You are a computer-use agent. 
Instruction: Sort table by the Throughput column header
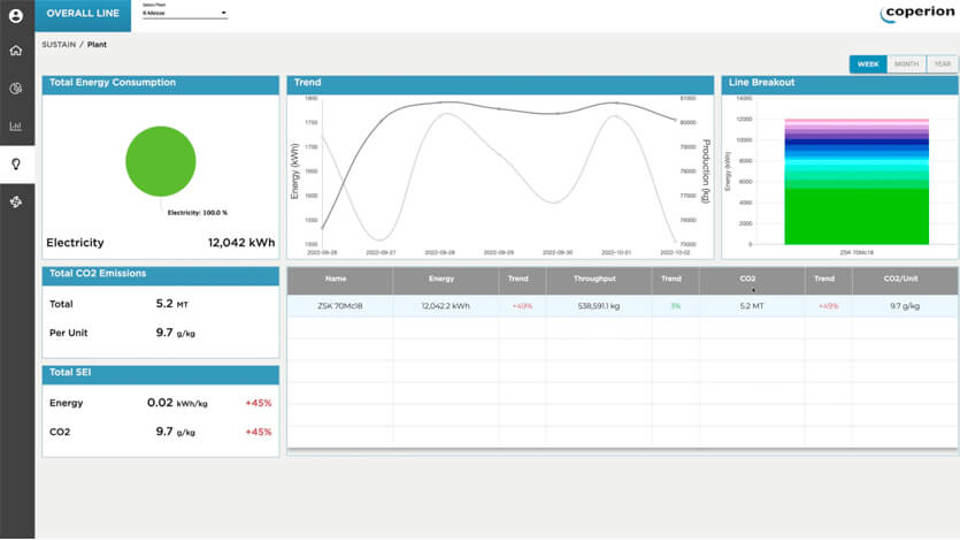click(594, 279)
